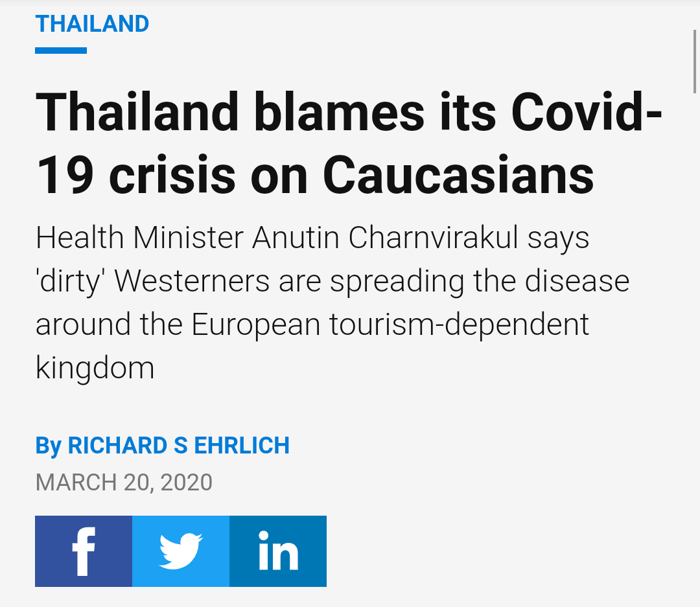The width and height of the screenshot is (700, 607).
Task: Open the THAILAND category link
Action: click(92, 24)
